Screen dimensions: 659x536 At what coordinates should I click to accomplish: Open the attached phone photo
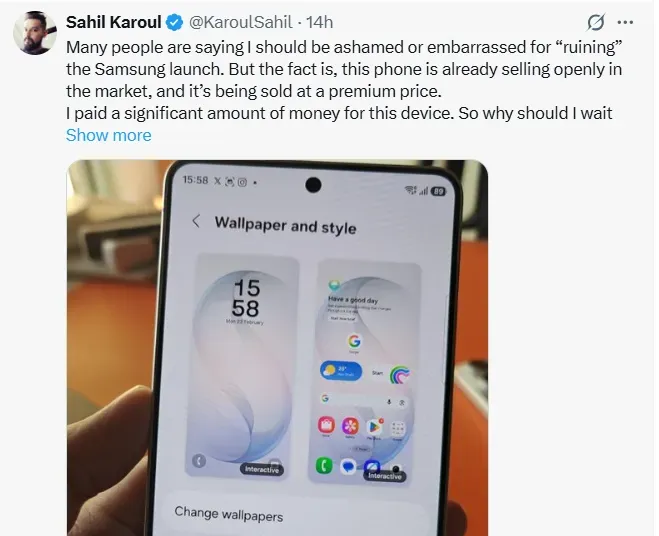pos(277,348)
